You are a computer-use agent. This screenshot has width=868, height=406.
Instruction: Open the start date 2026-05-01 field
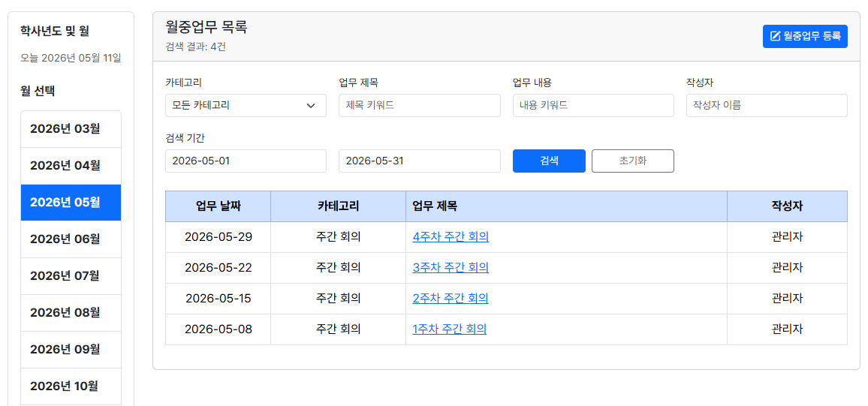246,161
